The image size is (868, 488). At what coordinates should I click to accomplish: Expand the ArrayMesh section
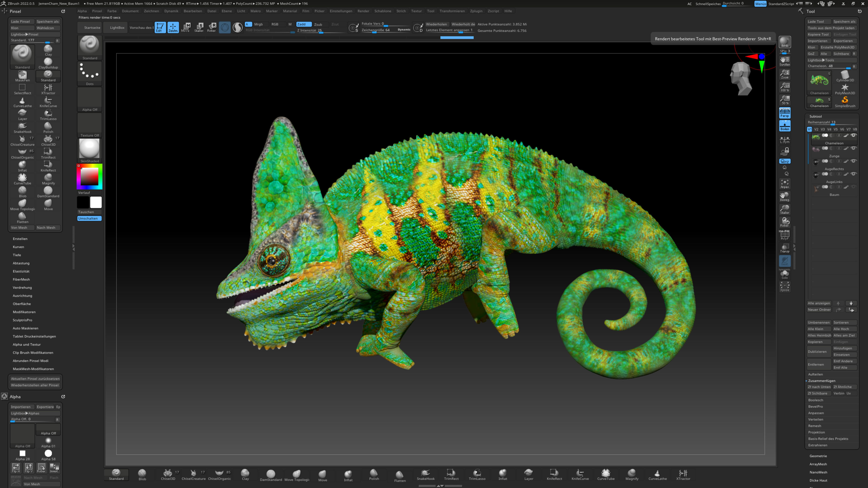coord(818,464)
